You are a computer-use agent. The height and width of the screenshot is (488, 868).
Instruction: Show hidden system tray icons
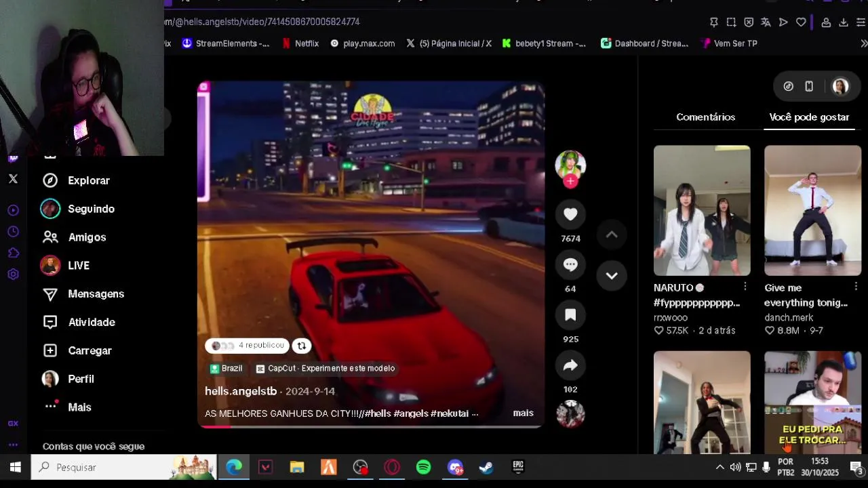719,467
